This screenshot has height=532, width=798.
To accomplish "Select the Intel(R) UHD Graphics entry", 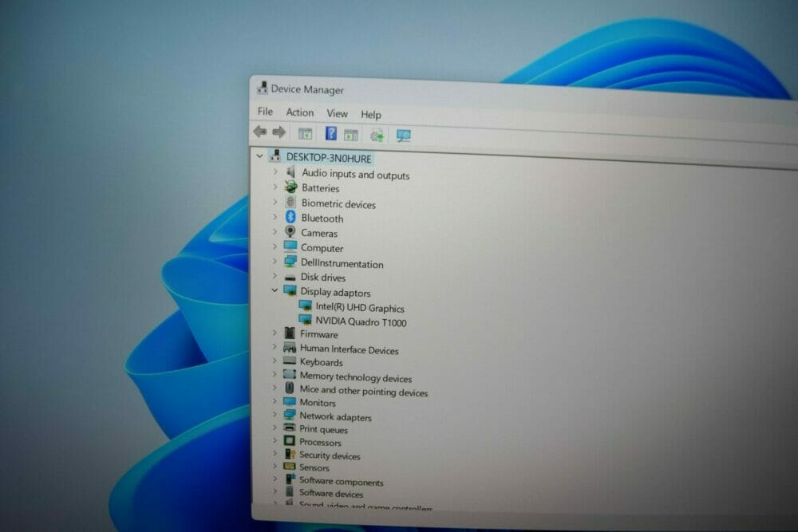I will tap(360, 308).
